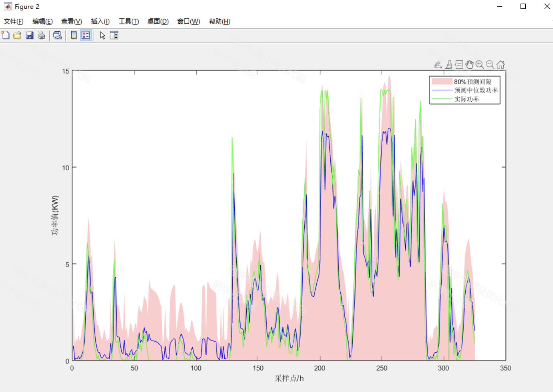Open the 插入(I) menu
Viewport: 553px width, 392px height.
(100, 22)
